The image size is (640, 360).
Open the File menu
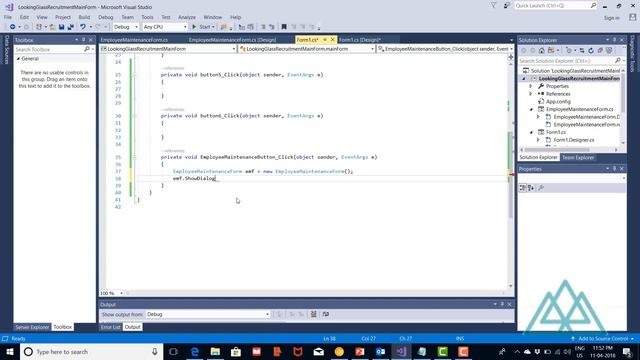8,17
